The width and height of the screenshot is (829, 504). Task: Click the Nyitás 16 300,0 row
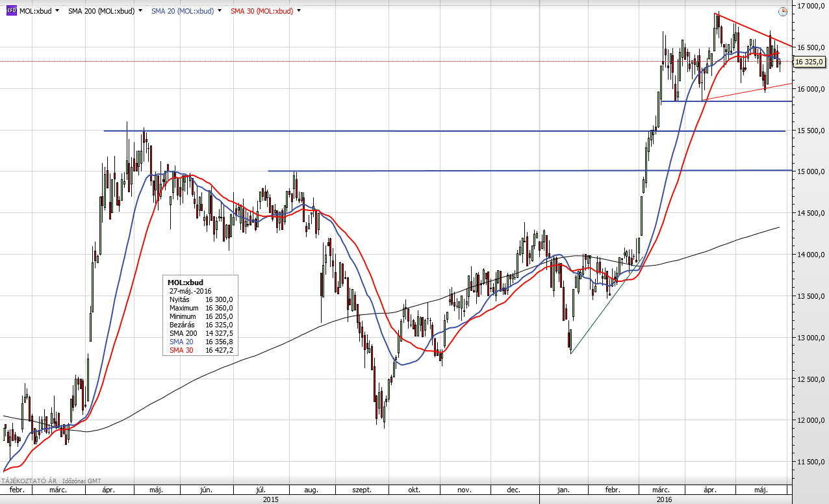(x=200, y=299)
